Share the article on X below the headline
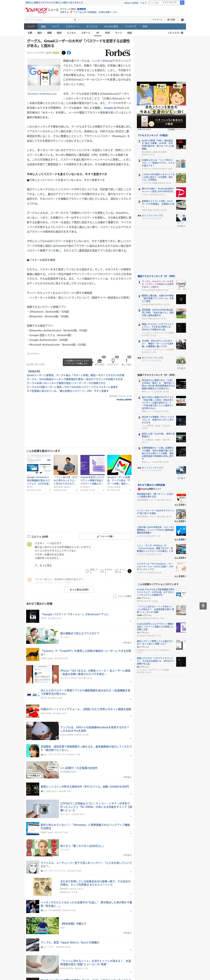 tap(64, 53)
